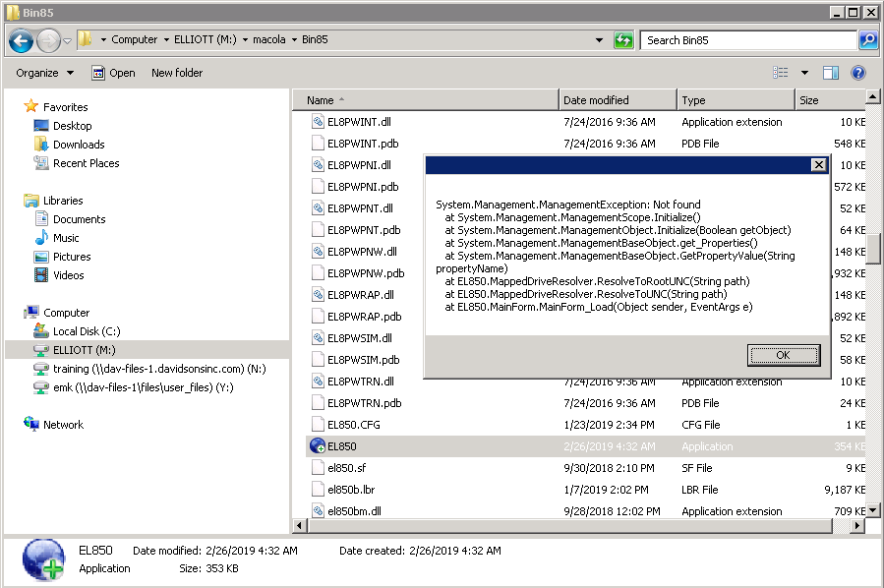Close the error dialog with X
This screenshot has width=884, height=588.
pyautogui.click(x=818, y=165)
